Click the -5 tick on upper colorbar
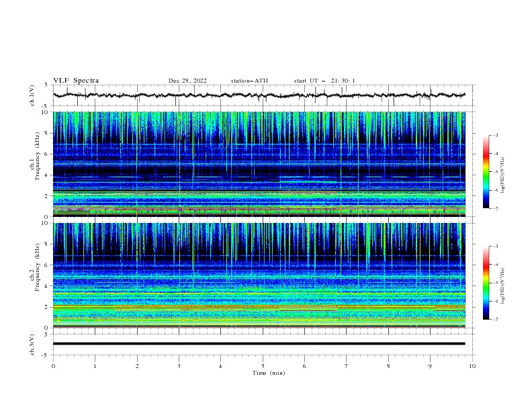The width and height of the screenshot is (532, 411). point(495,172)
